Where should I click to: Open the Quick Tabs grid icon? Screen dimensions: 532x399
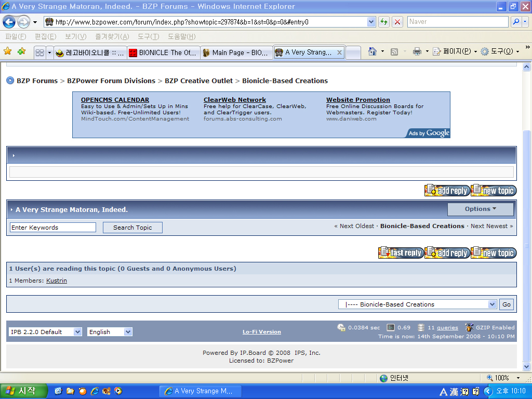tap(39, 52)
